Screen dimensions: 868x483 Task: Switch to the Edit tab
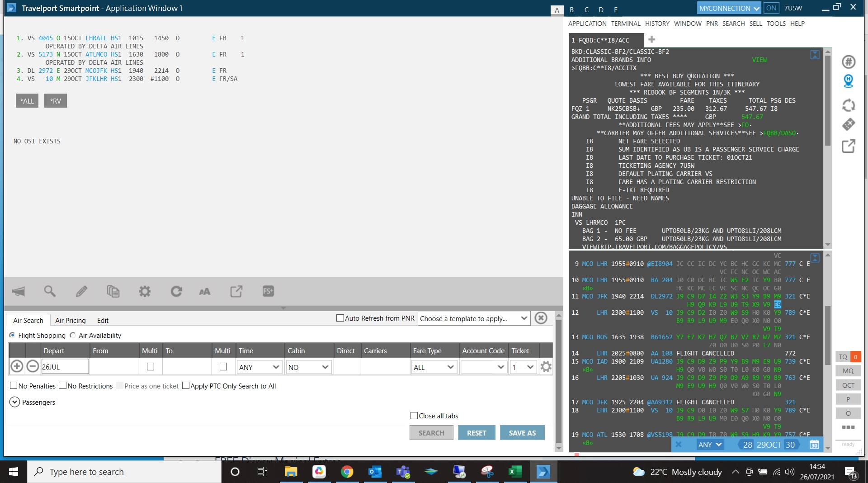103,320
